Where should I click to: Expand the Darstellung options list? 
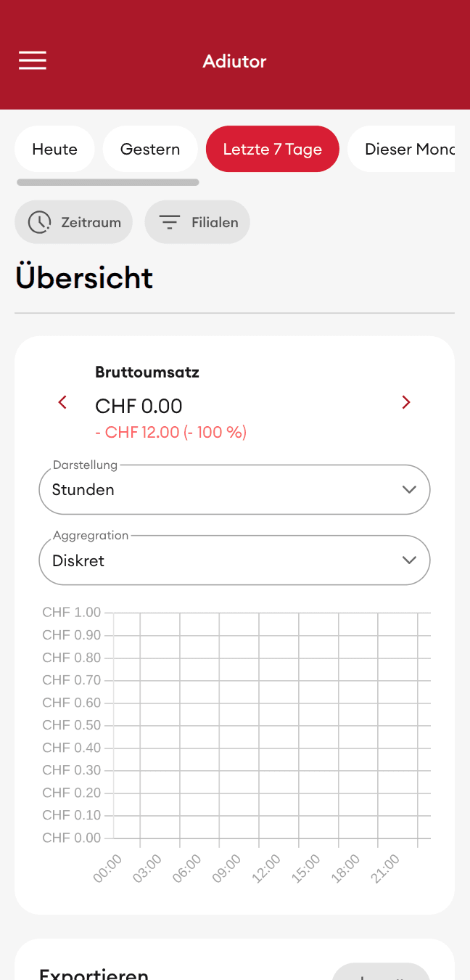pos(234,489)
